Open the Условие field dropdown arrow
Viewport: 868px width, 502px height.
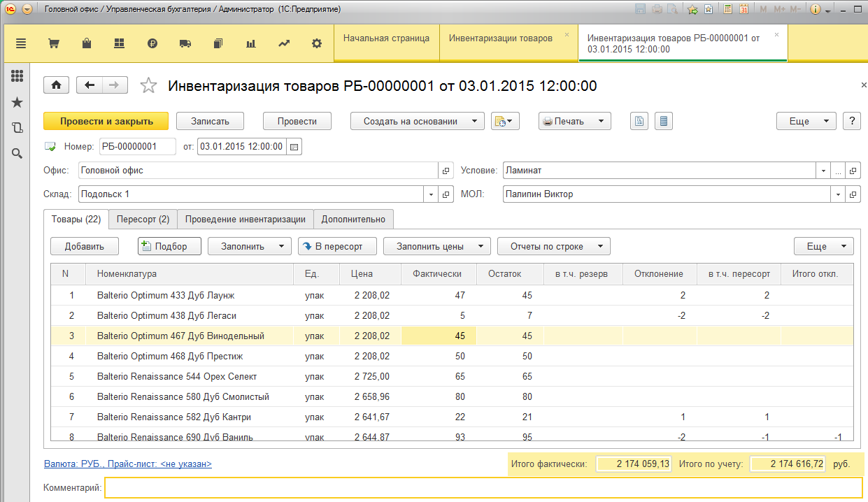(823, 171)
